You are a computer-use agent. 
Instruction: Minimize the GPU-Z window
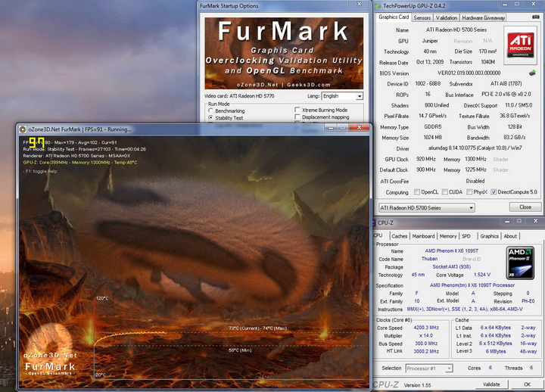505,5
